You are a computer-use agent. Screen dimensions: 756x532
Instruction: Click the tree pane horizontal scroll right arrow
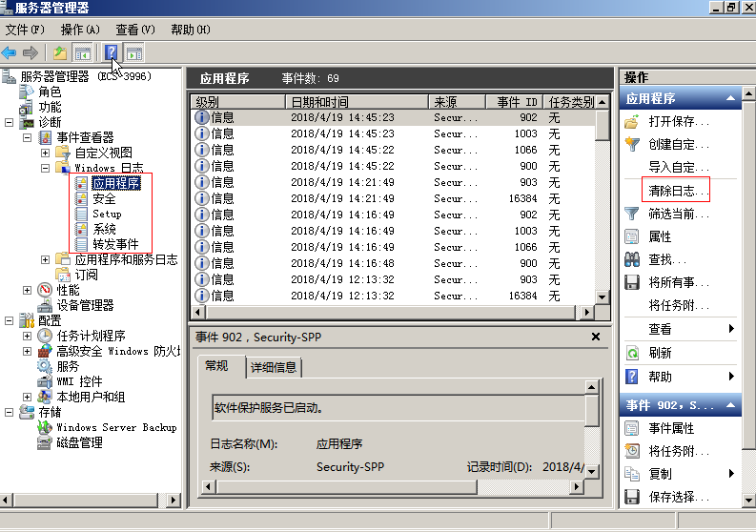coord(174,500)
